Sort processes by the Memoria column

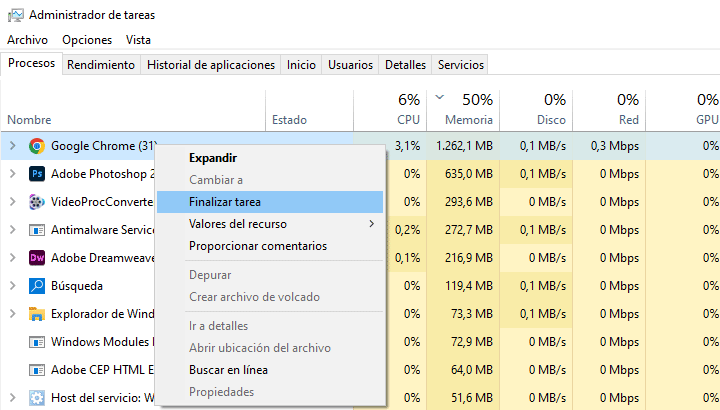(463, 110)
